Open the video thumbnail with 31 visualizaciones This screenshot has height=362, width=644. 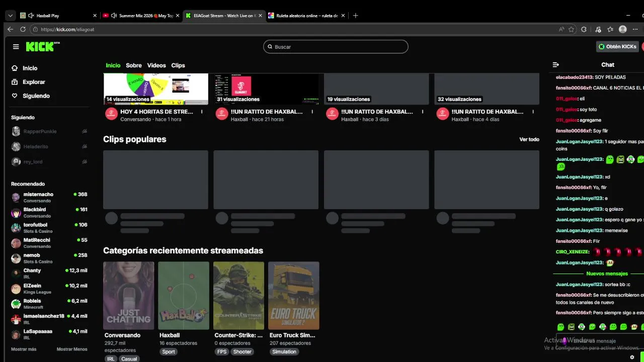tap(266, 89)
